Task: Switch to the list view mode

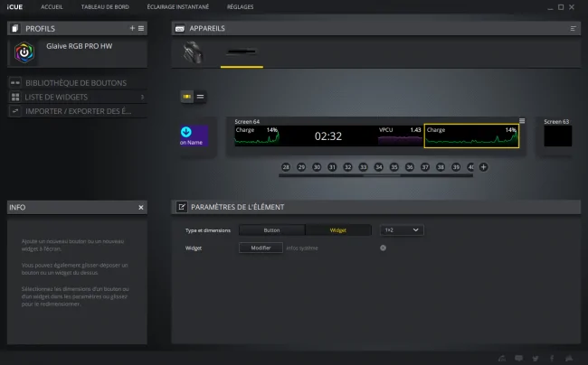Action: point(200,97)
